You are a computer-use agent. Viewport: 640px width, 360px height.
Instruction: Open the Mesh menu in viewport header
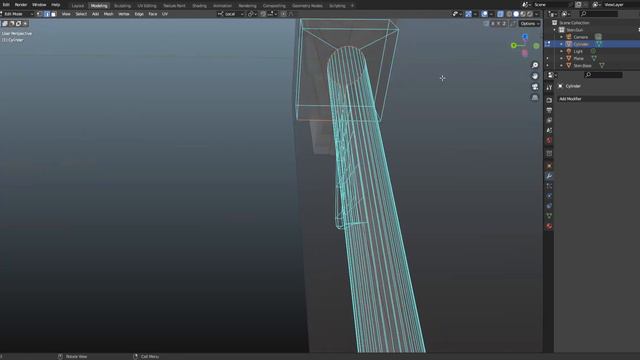pos(108,14)
